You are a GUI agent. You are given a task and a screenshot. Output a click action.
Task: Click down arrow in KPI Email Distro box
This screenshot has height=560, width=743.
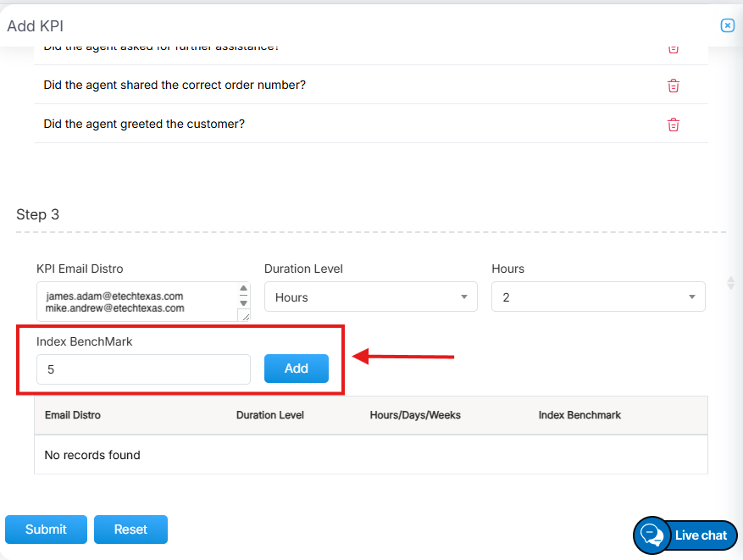pos(244,302)
